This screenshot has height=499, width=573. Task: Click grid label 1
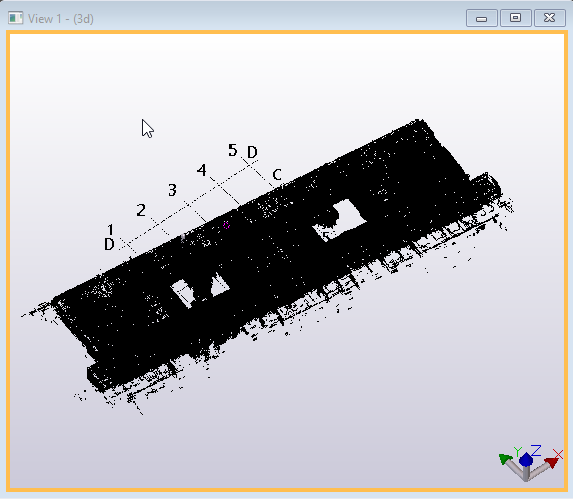point(110,229)
